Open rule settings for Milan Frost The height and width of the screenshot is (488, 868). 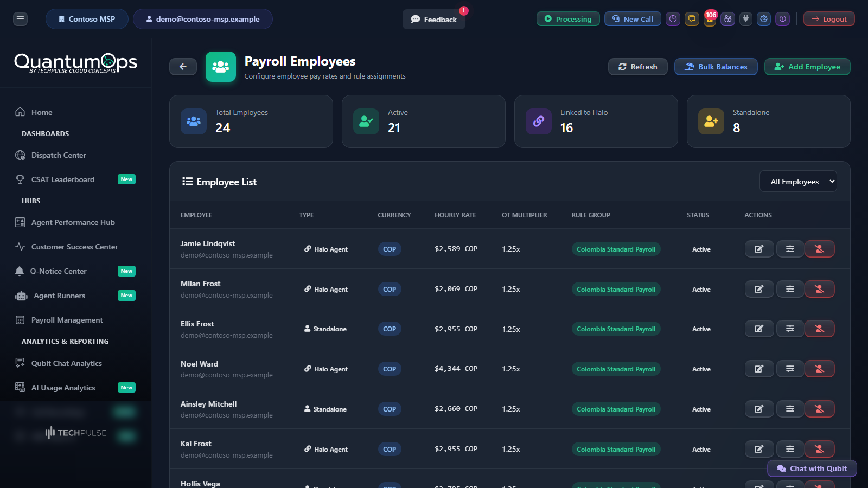coord(790,289)
